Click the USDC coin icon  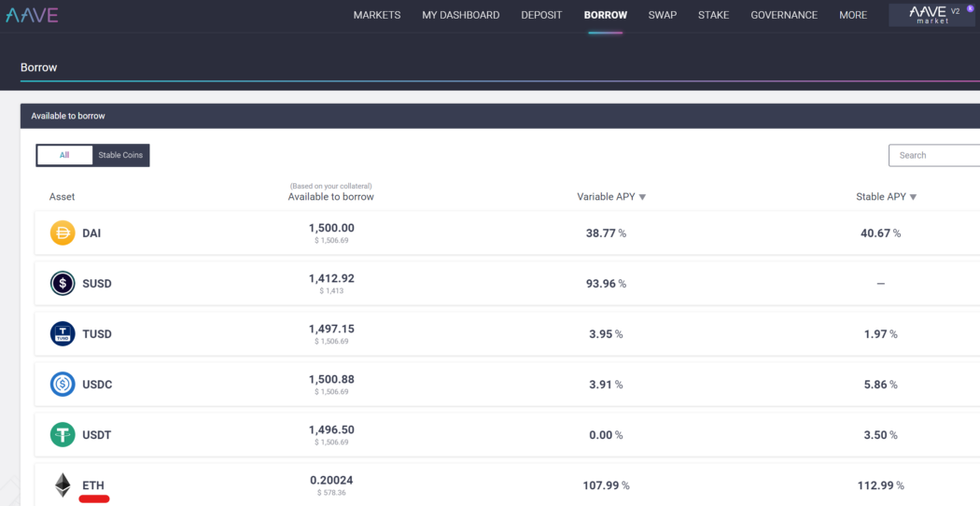coord(63,385)
